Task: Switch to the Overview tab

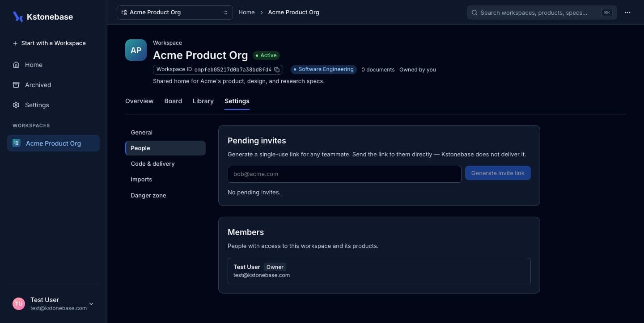Action: point(140,101)
